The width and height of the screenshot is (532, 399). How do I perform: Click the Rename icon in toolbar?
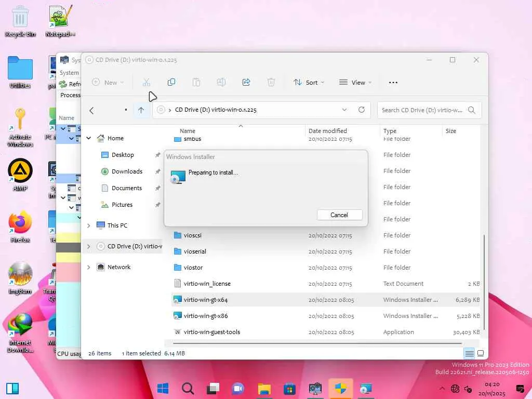[221, 83]
